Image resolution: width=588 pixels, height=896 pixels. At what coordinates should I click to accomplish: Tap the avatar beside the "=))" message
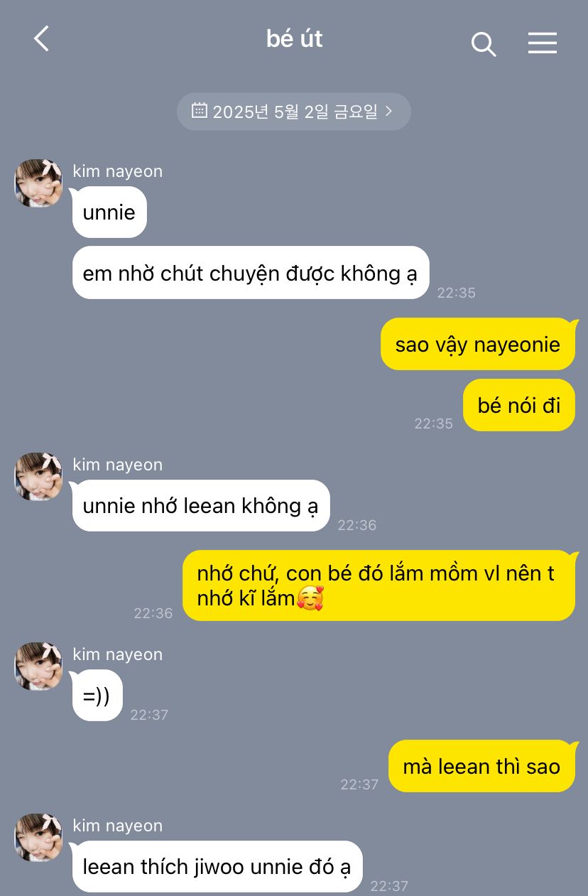[38, 666]
